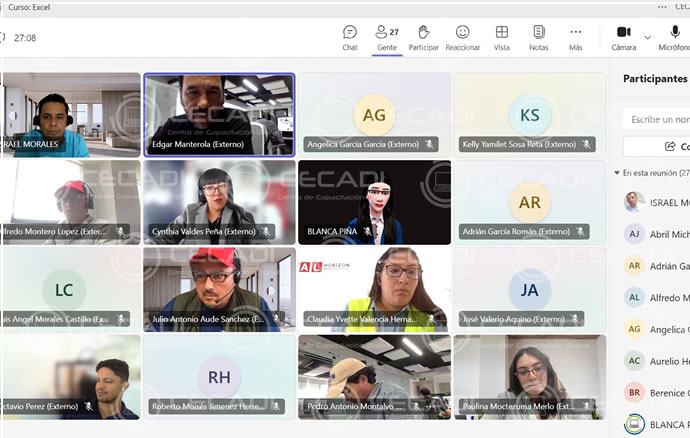Click muted mic icon on Angelica Garcia tile

point(429,144)
